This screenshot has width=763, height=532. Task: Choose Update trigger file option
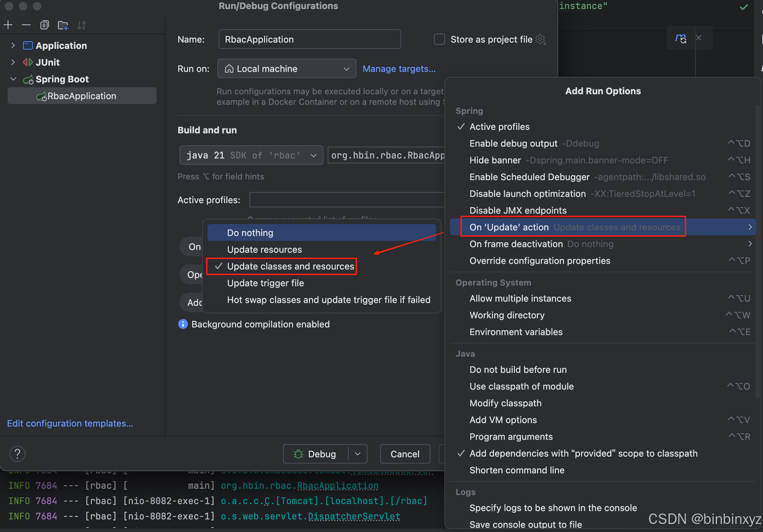pos(321,283)
